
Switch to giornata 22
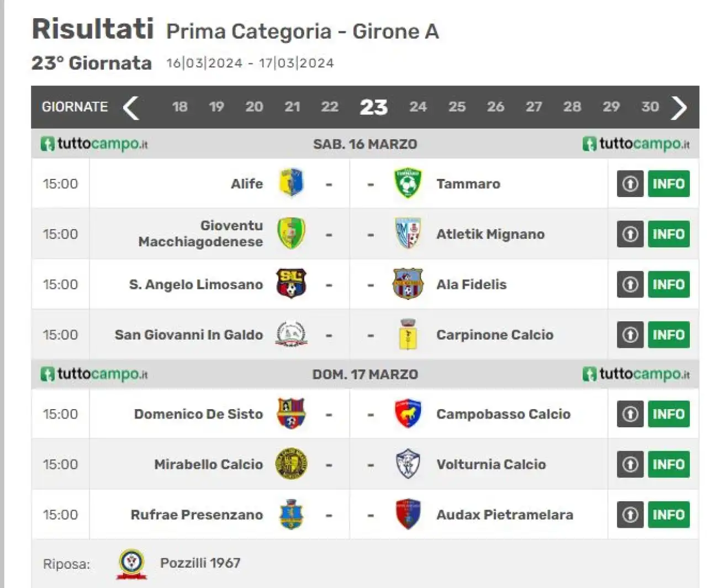click(330, 107)
